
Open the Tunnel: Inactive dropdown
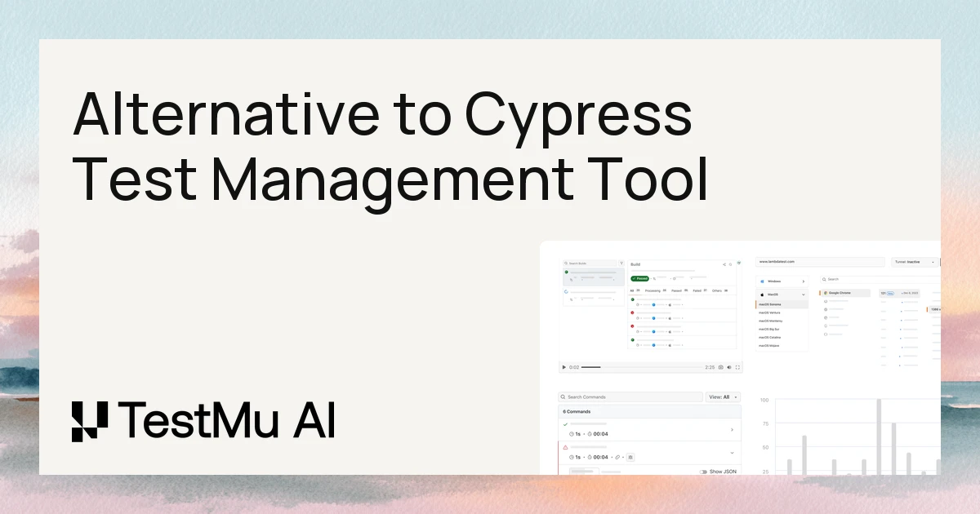pyautogui.click(x=914, y=262)
